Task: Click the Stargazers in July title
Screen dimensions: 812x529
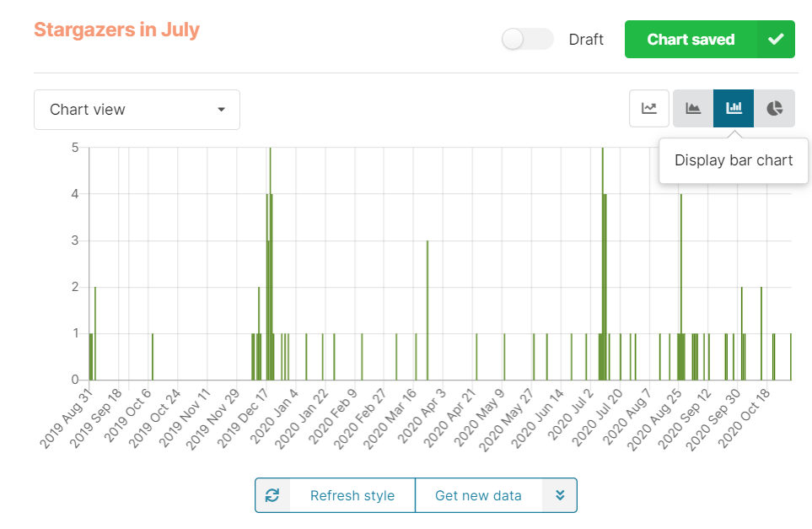Action: point(117,30)
